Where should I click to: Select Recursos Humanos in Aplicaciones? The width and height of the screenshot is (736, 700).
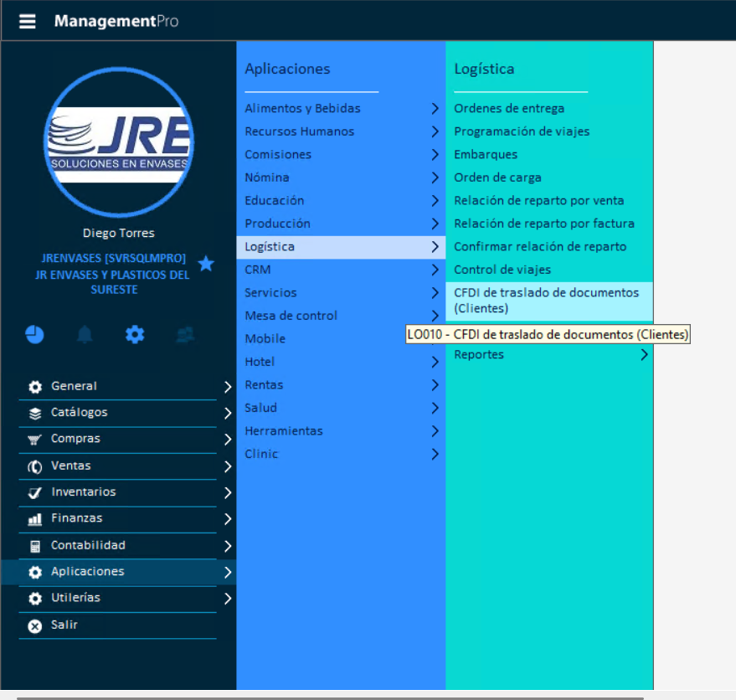click(299, 131)
